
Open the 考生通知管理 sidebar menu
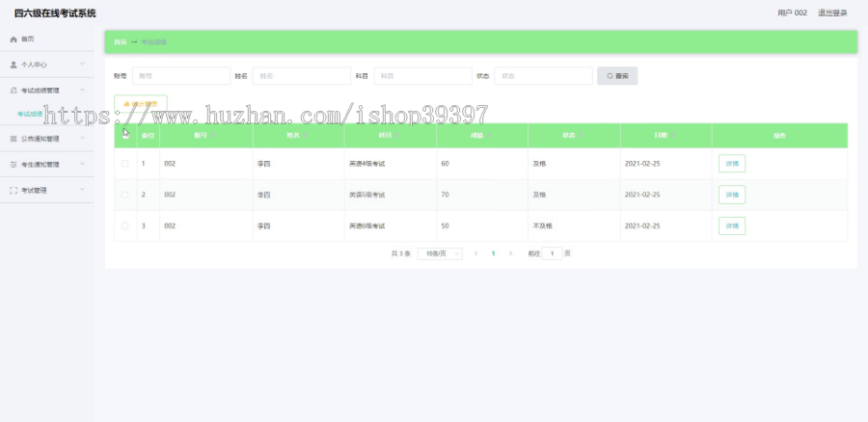(x=47, y=164)
